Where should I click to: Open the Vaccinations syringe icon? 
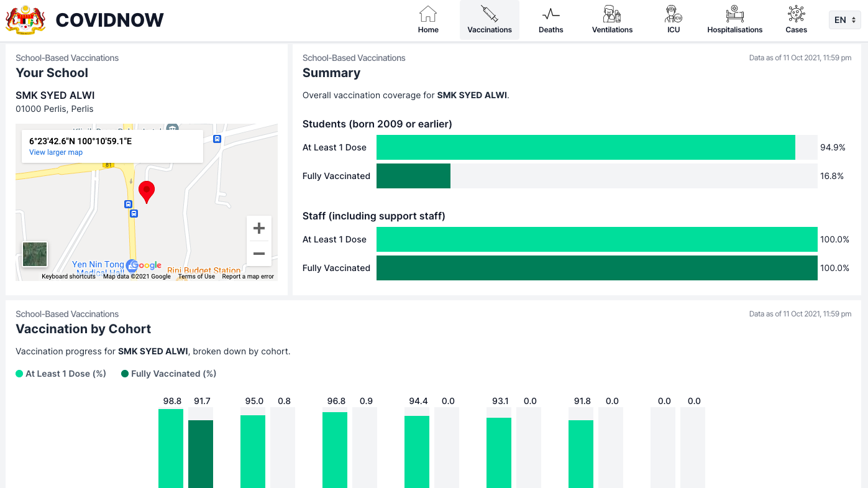click(490, 14)
